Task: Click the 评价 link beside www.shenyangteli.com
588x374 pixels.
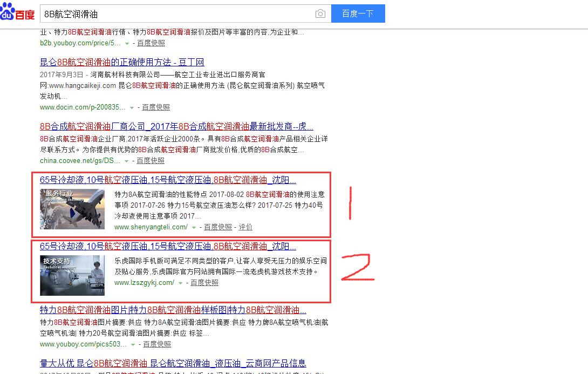Action: point(245,227)
